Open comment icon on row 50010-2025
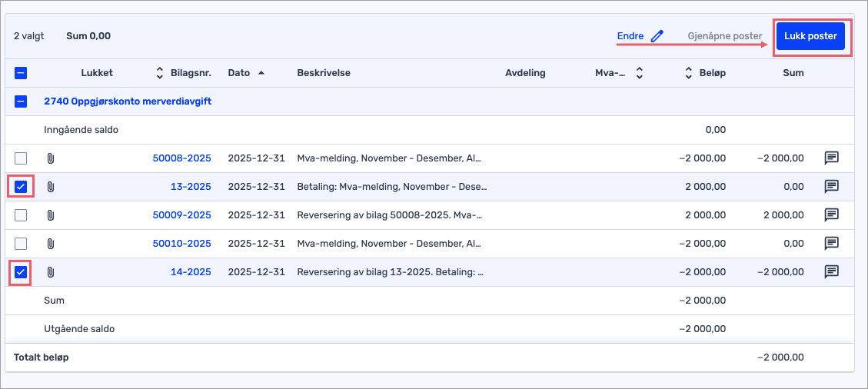 point(831,243)
